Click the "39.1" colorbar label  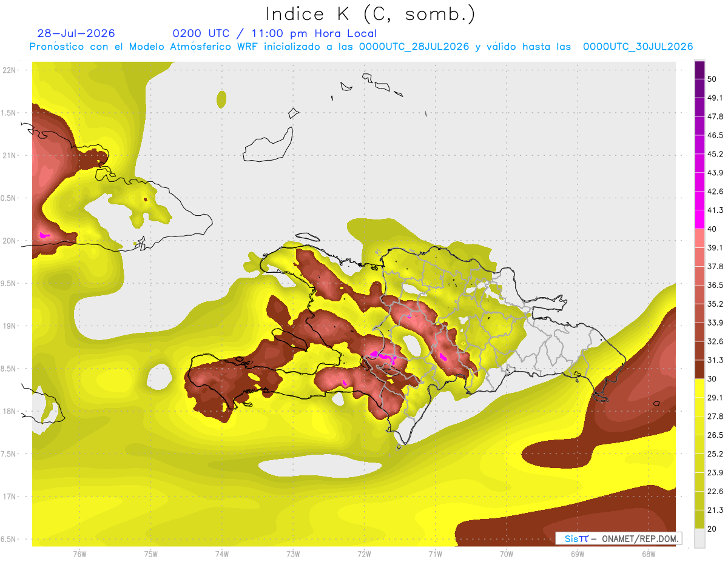point(715,248)
